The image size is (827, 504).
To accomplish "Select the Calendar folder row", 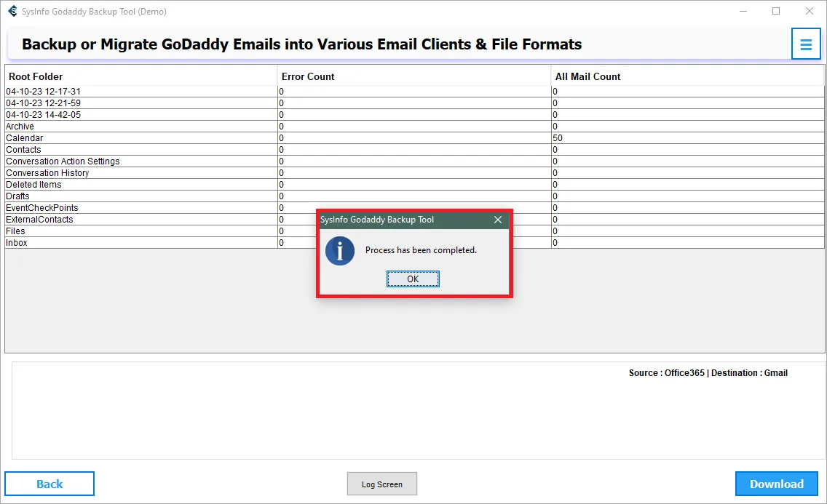I will click(x=414, y=137).
